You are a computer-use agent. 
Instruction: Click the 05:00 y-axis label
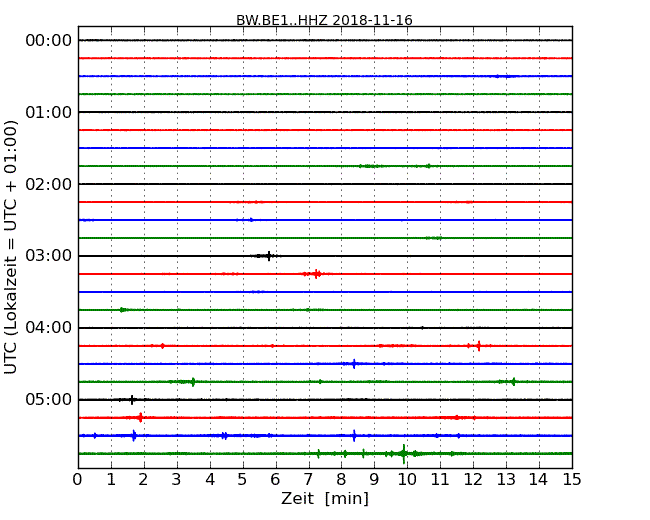pos(49,399)
